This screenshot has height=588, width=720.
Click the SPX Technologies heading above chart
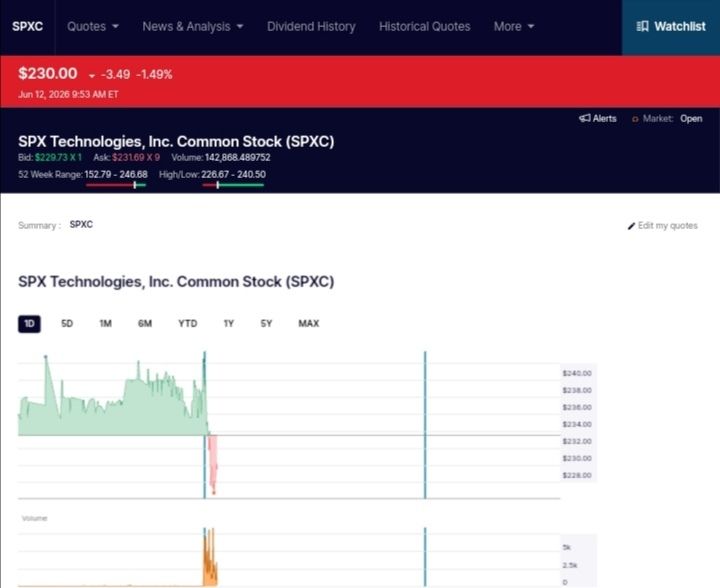[x=176, y=281]
